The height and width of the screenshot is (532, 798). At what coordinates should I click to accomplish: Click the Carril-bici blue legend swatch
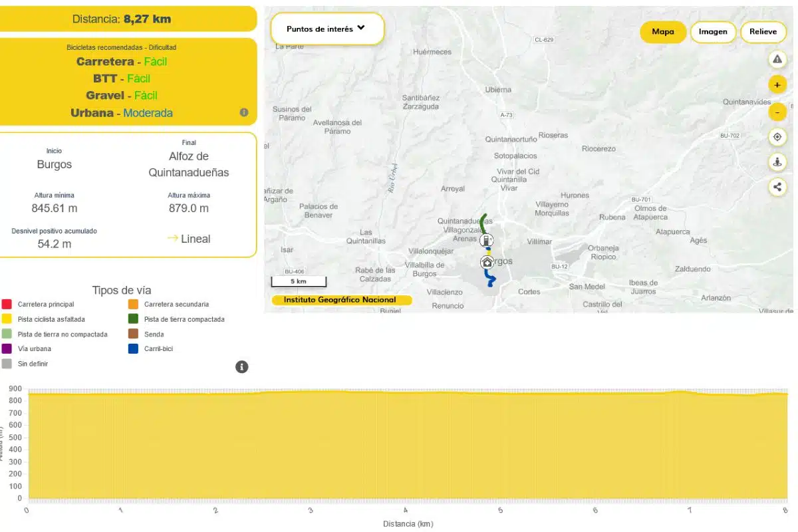click(x=133, y=349)
